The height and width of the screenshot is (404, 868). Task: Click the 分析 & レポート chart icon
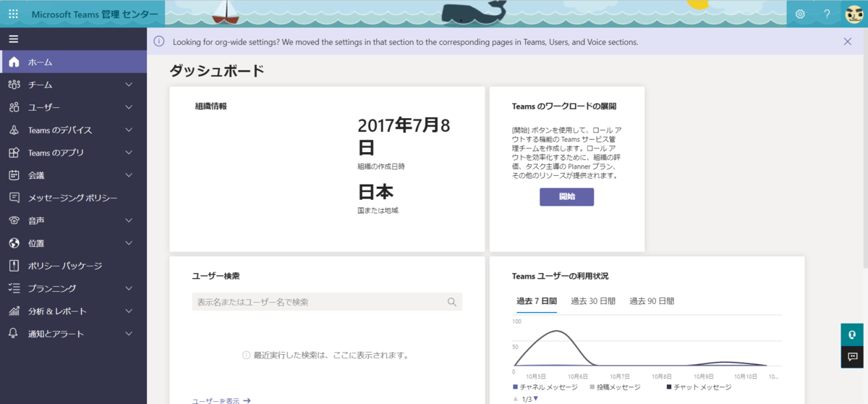click(x=14, y=311)
